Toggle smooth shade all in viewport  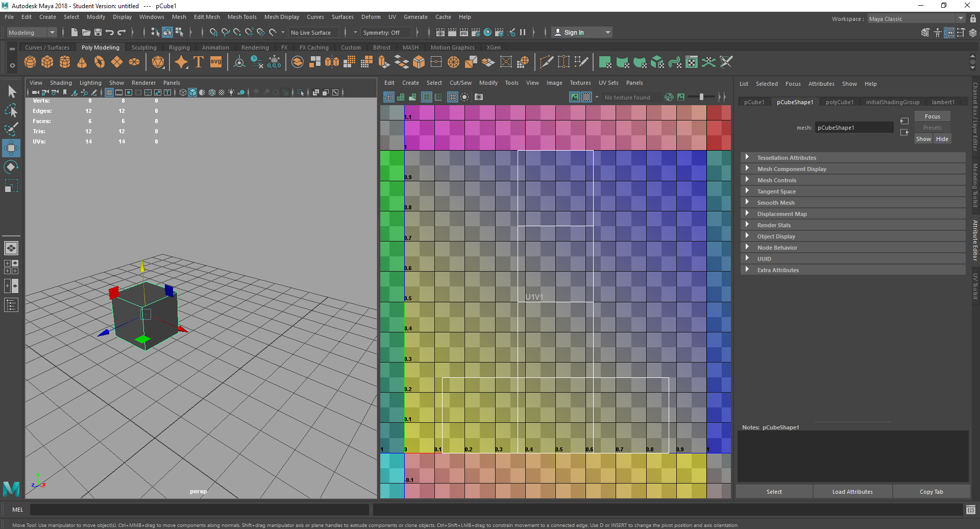pos(192,92)
